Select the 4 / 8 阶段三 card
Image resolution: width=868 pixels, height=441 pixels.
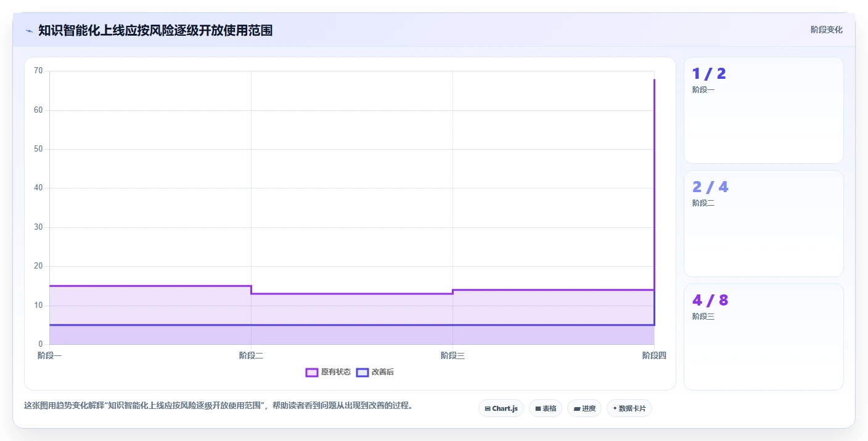[x=764, y=337]
